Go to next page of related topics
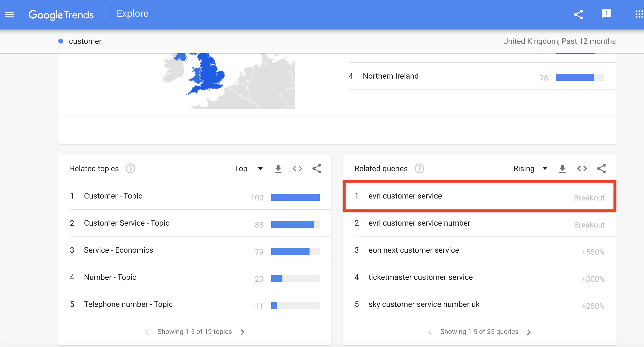The width and height of the screenshot is (644, 347). click(242, 332)
